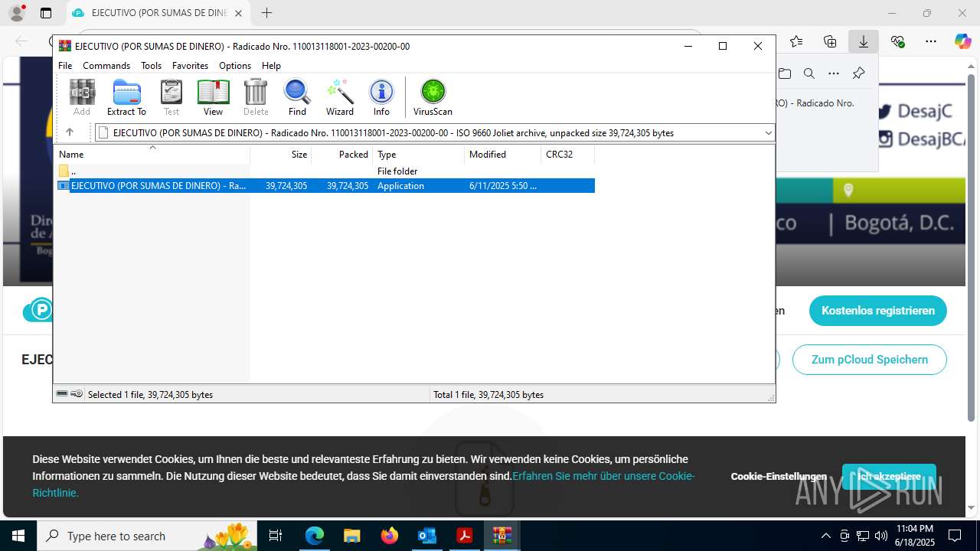Open Edge Browser essentials icon

click(897, 41)
